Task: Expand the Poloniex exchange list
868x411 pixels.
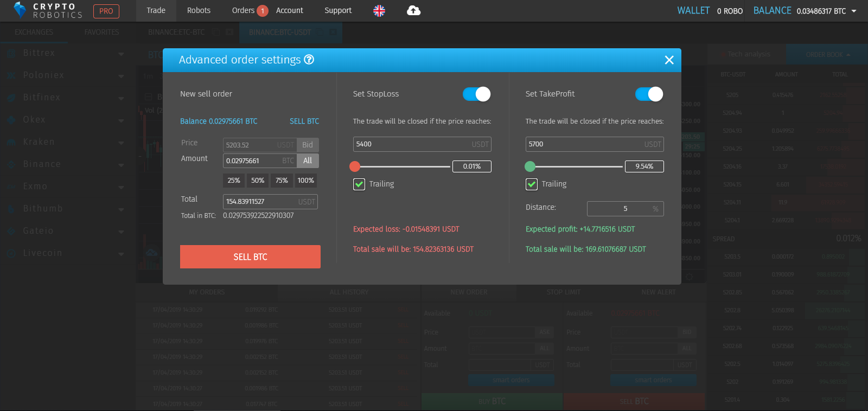Action: 121,76
